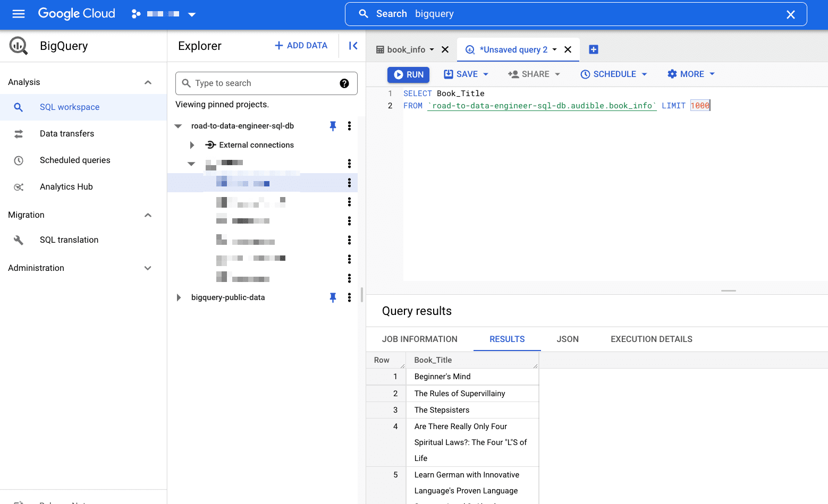
Task: Expand the Administration section
Action: [x=148, y=268]
